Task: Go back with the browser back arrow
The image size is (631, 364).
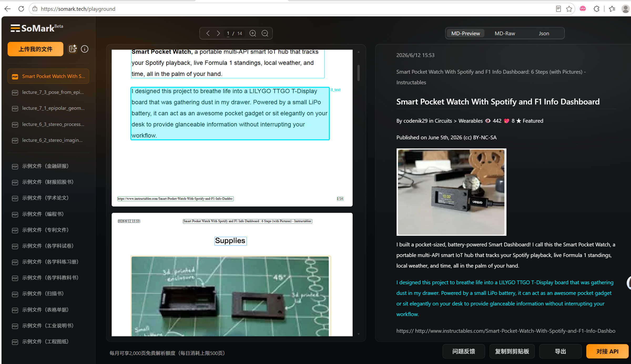Action: [x=8, y=9]
